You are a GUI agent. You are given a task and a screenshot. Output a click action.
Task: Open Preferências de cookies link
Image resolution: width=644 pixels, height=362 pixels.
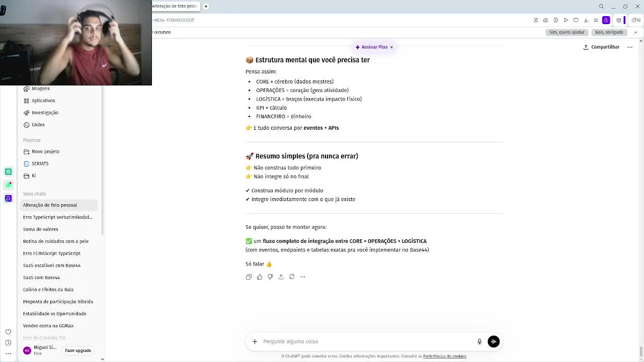445,356
